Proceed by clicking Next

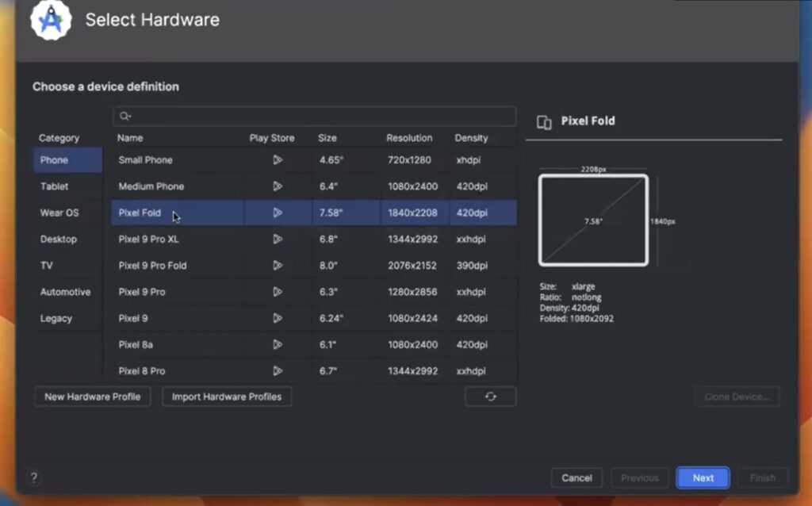703,477
